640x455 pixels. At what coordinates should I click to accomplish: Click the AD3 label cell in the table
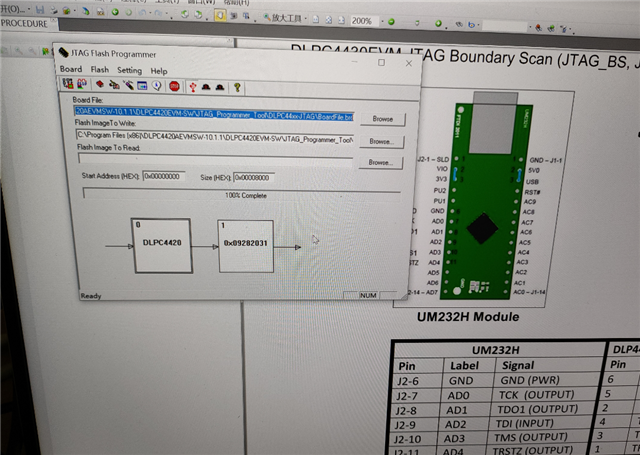(x=454, y=439)
